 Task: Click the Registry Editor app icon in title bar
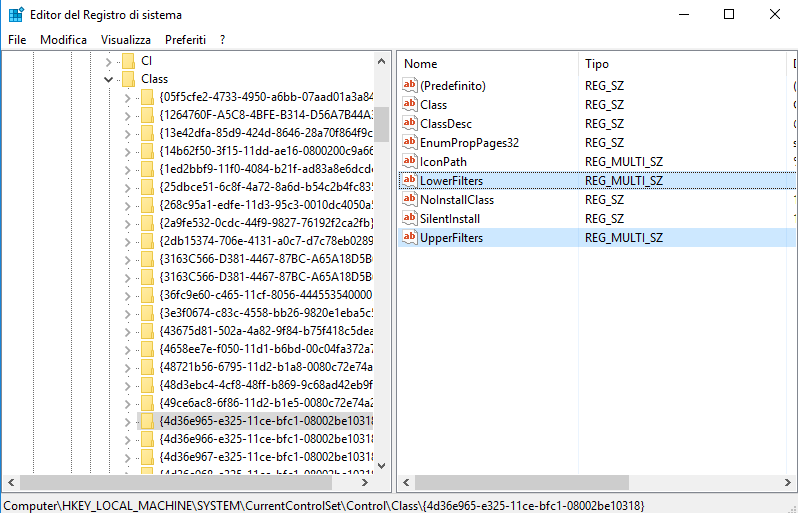pos(16,15)
